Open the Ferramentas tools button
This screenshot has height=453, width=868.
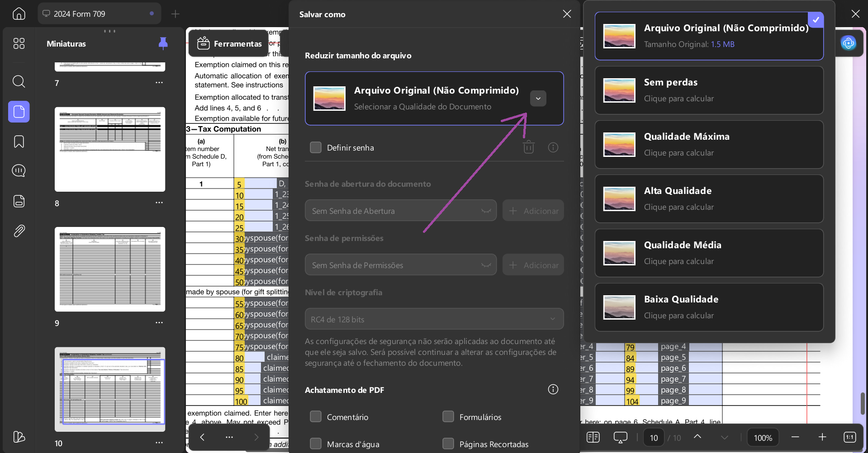(229, 43)
